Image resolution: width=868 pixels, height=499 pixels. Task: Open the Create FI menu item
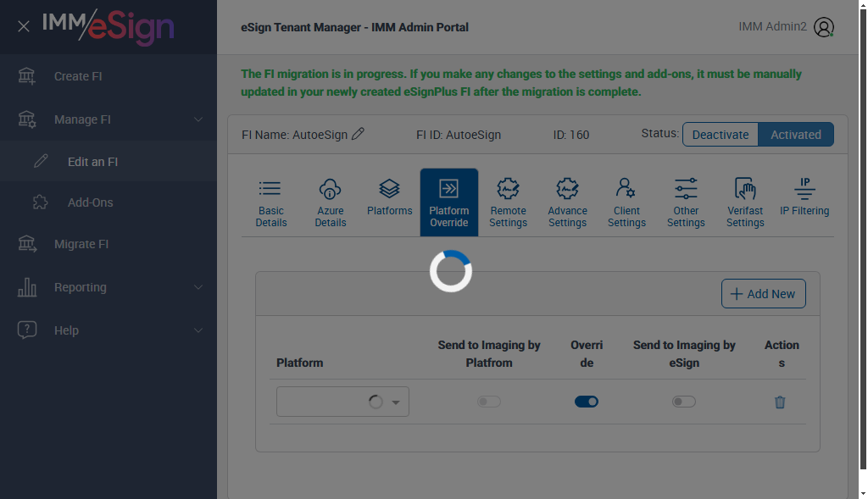click(108, 76)
